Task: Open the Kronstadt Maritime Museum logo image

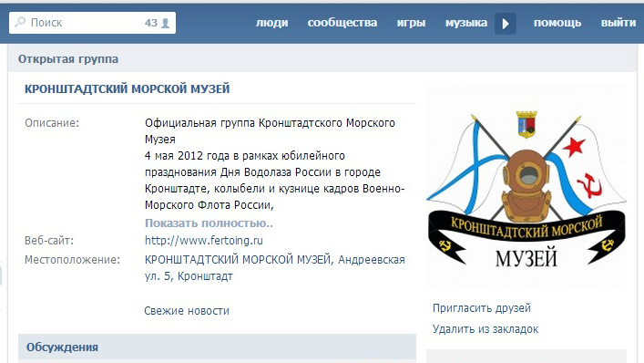Action: tap(526, 187)
